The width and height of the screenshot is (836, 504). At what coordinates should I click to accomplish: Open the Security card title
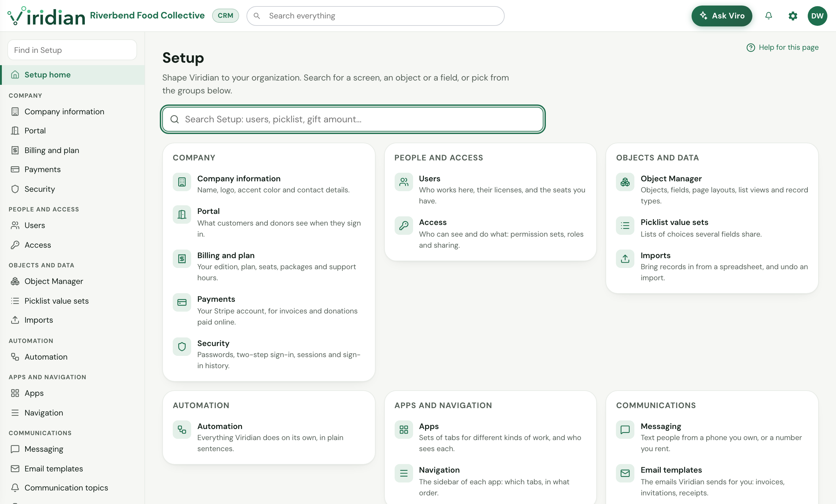tap(213, 343)
